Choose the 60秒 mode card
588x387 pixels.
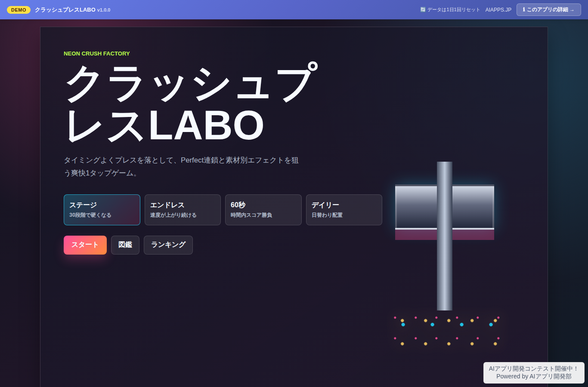pos(263,210)
